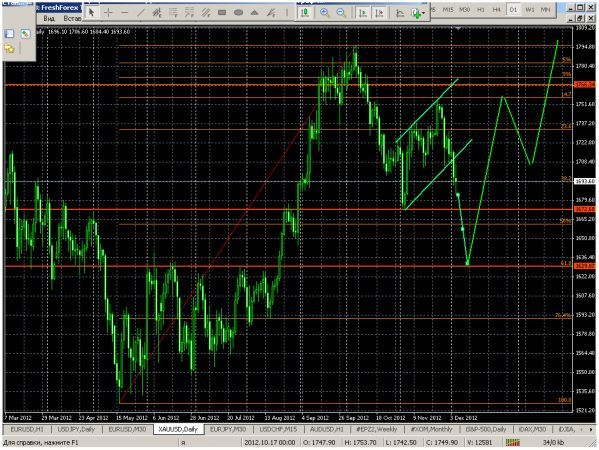Choose the ellipse shape tool
Screen dimensions: 599x450
[x=238, y=13]
